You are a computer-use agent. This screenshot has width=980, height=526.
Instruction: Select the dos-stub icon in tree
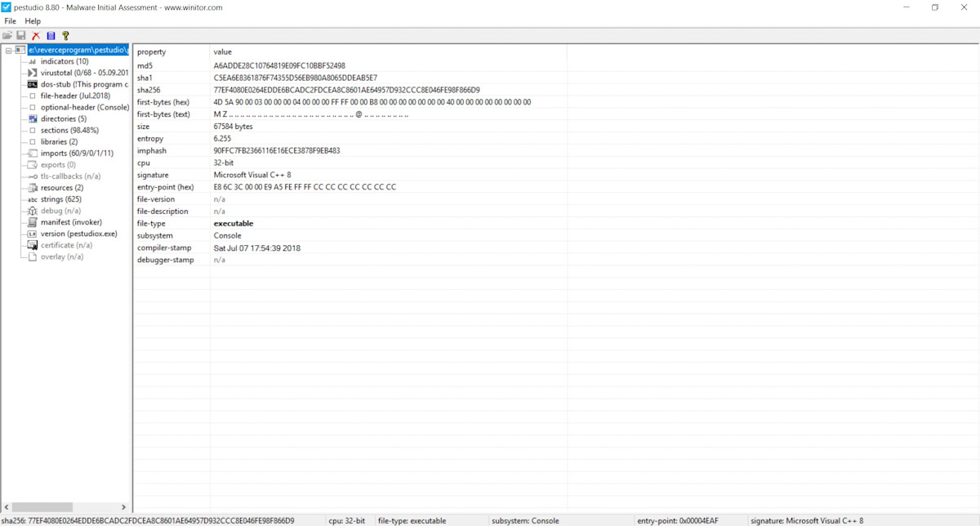click(33, 84)
